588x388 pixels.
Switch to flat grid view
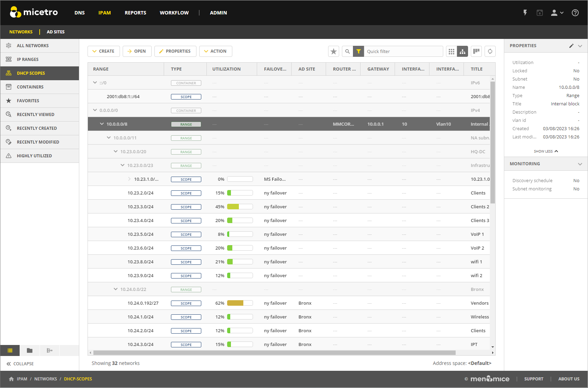coord(452,51)
